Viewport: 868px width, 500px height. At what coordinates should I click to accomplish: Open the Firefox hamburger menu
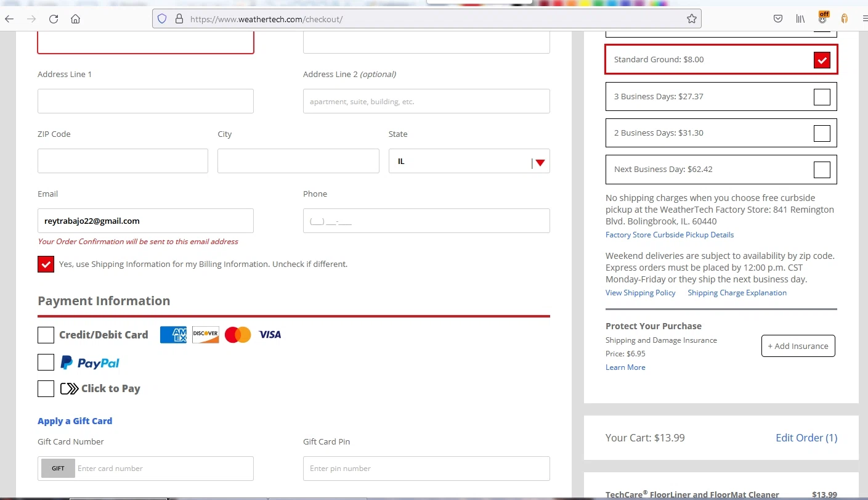point(864,19)
